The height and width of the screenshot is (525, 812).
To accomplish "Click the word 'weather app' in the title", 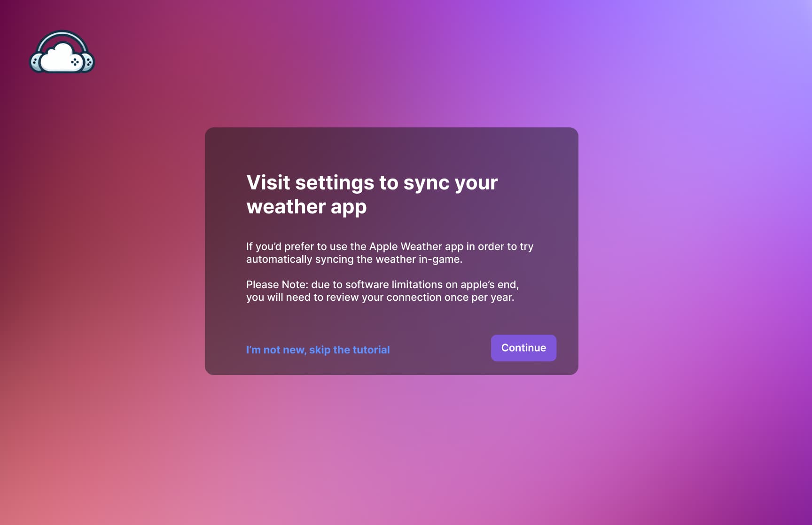I will coord(306,205).
